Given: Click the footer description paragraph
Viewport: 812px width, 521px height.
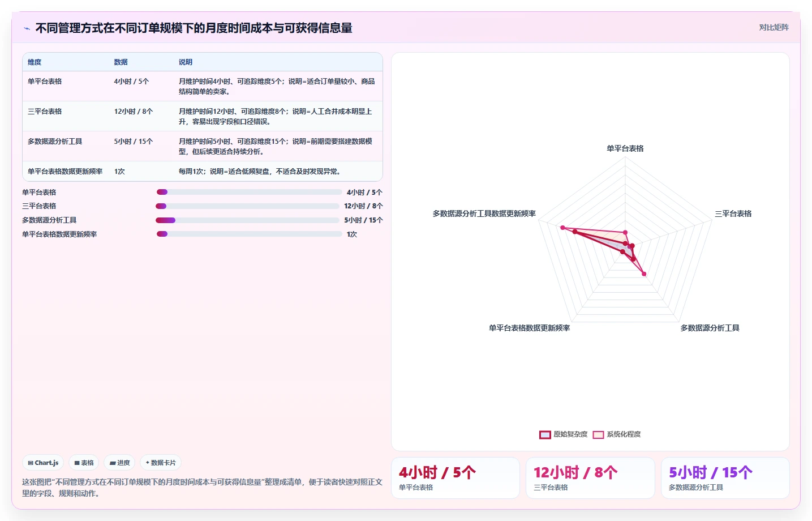Looking at the screenshot, I should click(x=203, y=488).
